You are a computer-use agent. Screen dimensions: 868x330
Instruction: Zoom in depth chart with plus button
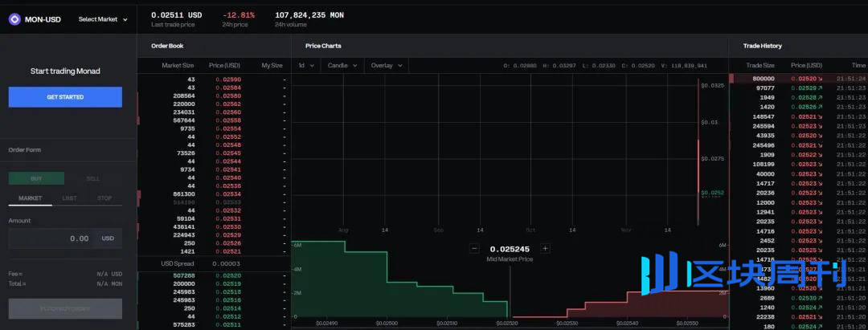coord(545,249)
